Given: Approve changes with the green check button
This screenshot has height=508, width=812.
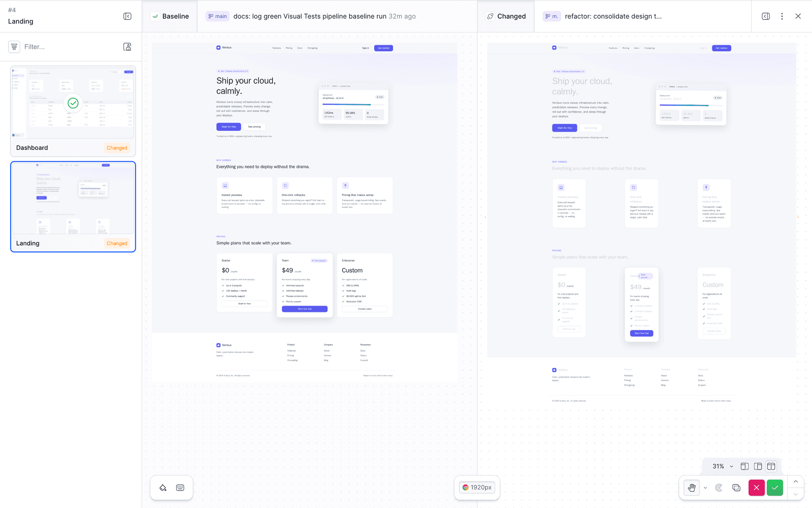Looking at the screenshot, I should point(775,488).
